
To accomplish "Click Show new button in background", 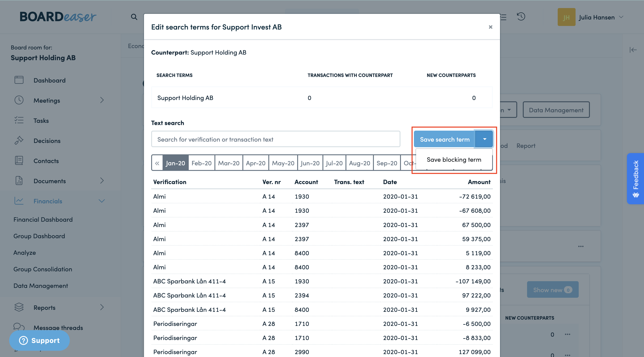I will pyautogui.click(x=553, y=289).
